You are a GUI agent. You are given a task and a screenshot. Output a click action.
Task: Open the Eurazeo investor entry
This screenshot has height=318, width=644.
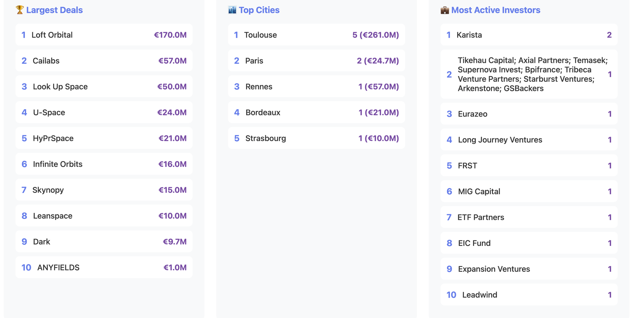(529, 114)
